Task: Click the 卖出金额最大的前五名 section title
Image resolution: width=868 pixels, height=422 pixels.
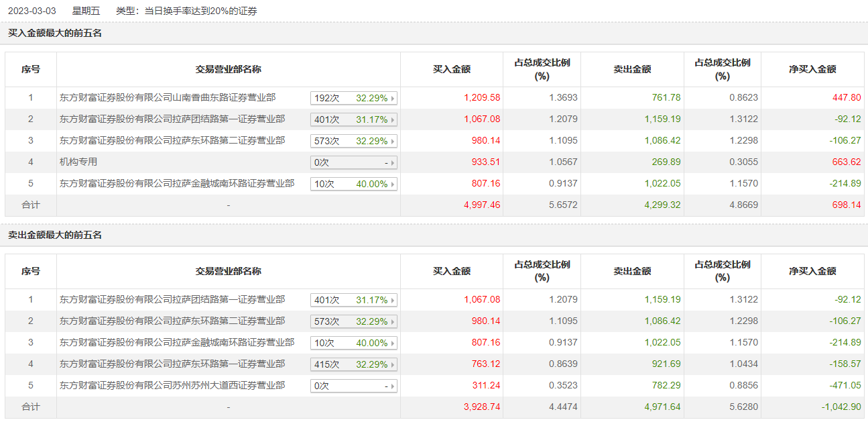Action: pos(55,235)
